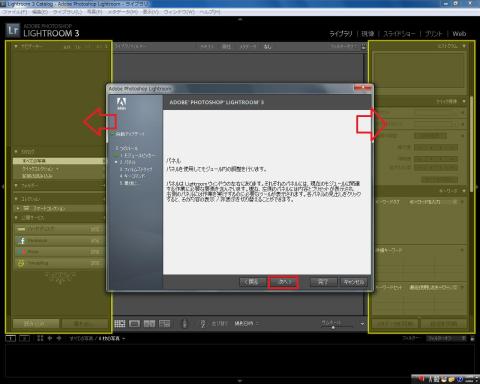
Task: Open the 編集 menu
Action: coord(40,12)
